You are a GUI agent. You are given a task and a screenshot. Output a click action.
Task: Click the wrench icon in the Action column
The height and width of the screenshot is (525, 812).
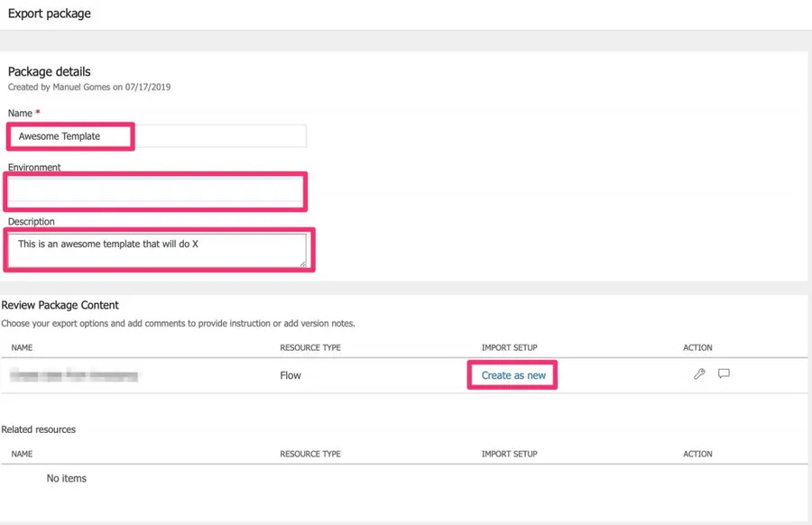[x=699, y=374]
